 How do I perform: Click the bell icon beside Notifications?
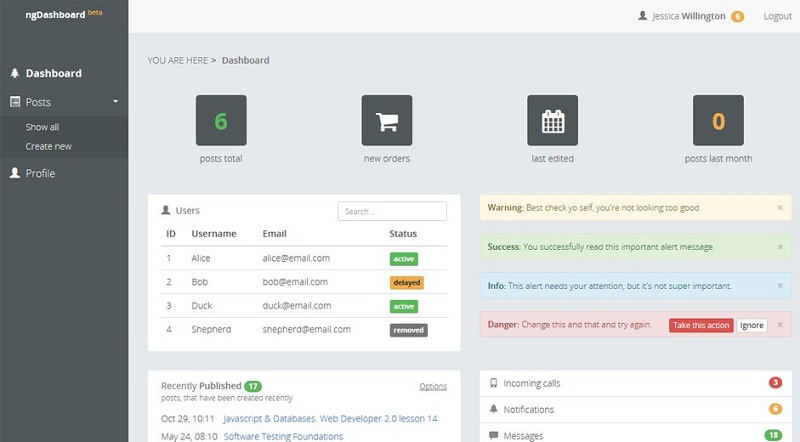click(493, 409)
